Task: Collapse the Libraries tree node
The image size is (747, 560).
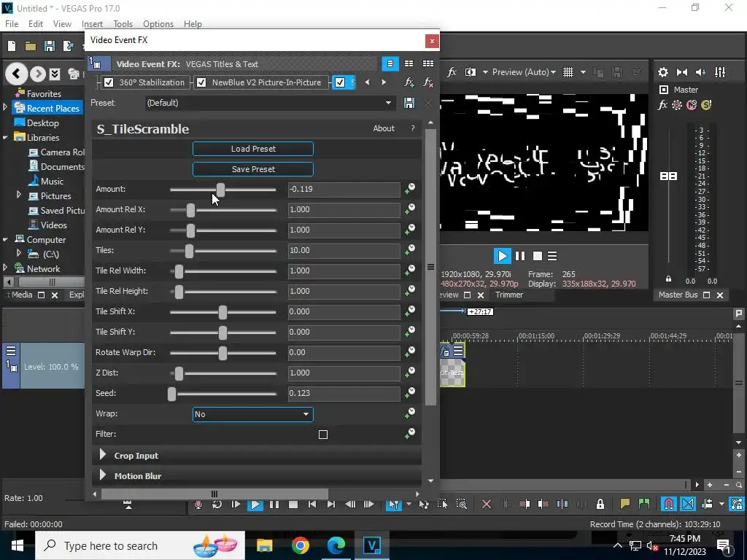Action: pos(5,137)
